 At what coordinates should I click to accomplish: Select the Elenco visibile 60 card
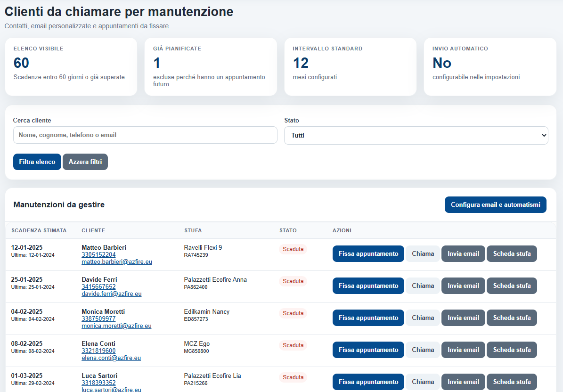71,67
